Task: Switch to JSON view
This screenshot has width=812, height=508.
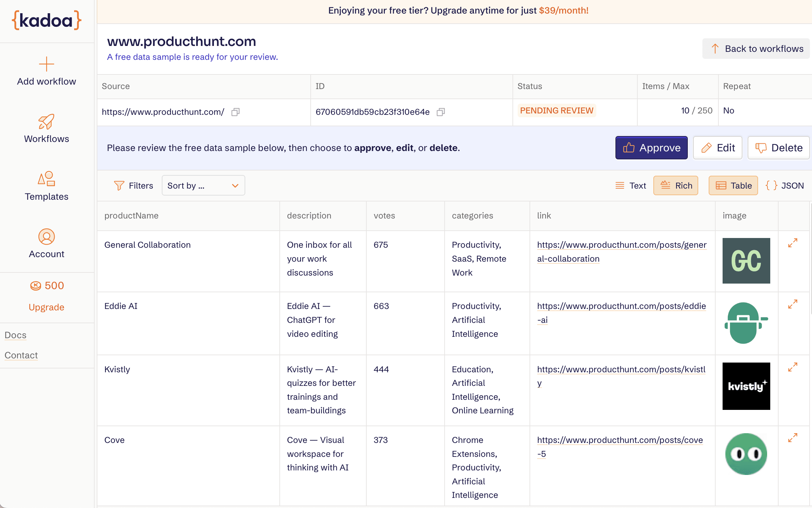Action: [785, 185]
